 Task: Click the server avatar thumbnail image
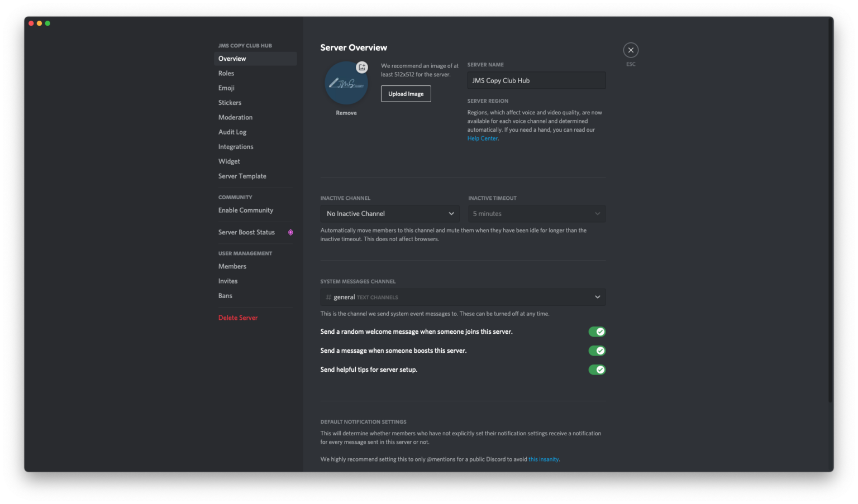346,83
